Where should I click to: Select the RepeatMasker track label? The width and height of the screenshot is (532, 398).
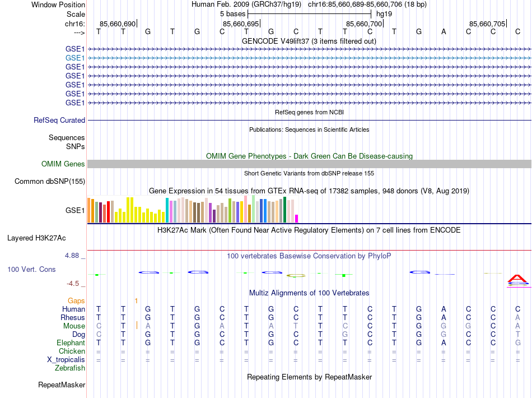[x=62, y=385]
